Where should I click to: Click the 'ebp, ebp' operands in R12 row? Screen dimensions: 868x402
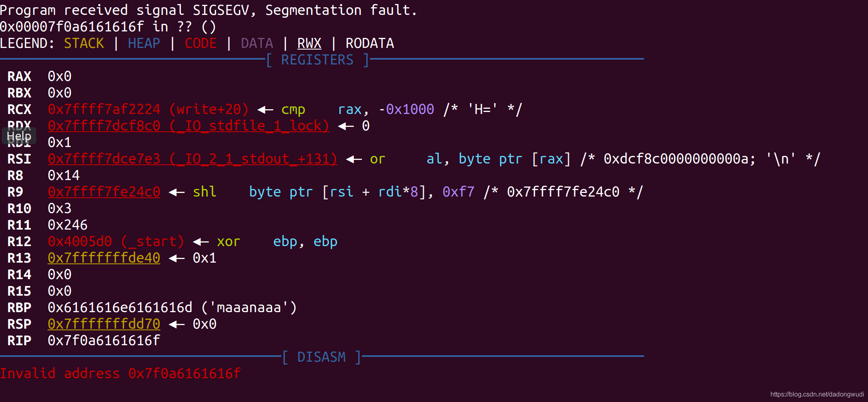point(305,242)
